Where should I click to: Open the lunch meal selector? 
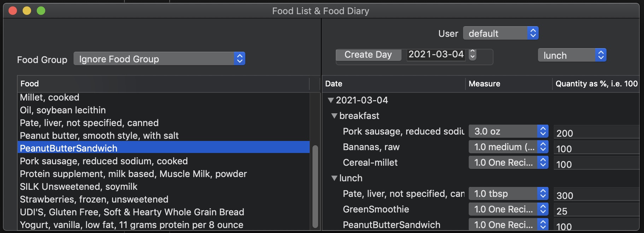(x=572, y=55)
